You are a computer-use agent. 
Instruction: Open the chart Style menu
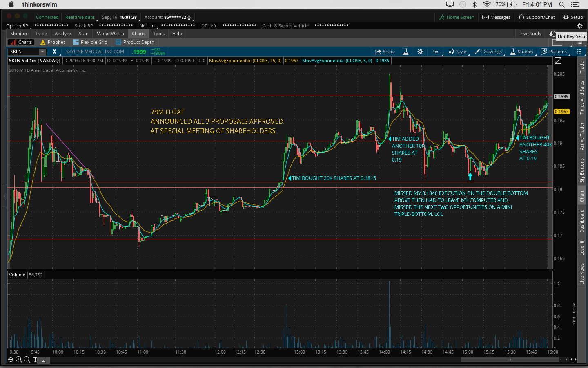coord(458,52)
